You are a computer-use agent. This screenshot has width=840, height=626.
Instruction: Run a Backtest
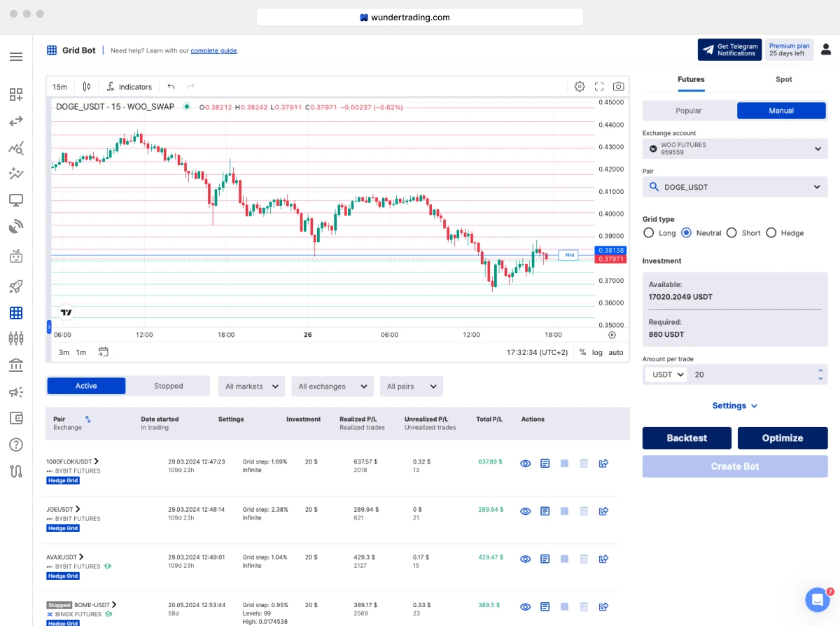(x=687, y=438)
